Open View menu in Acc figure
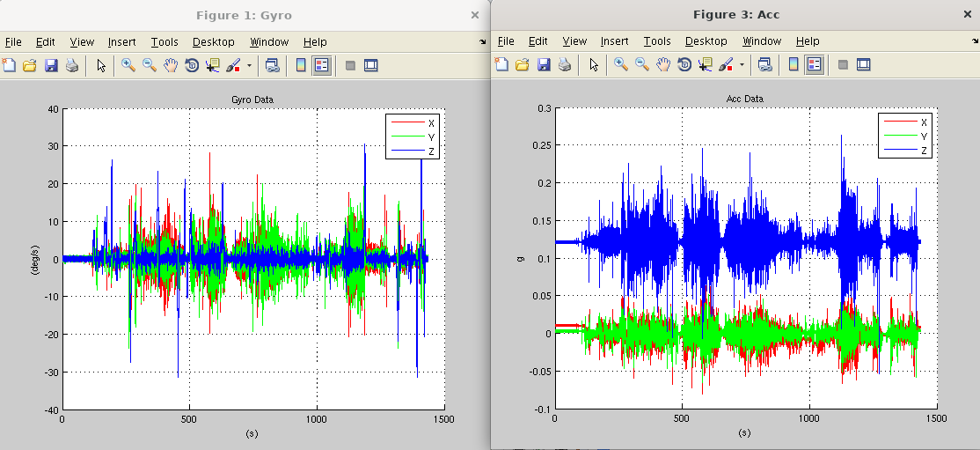Screen dimensions: 980x450 point(574,41)
